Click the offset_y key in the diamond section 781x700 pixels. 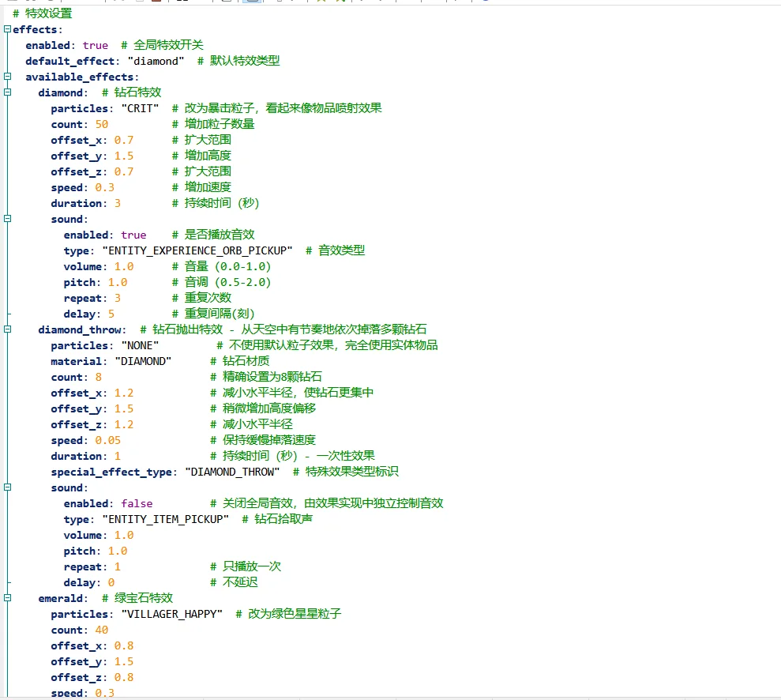[77, 156]
